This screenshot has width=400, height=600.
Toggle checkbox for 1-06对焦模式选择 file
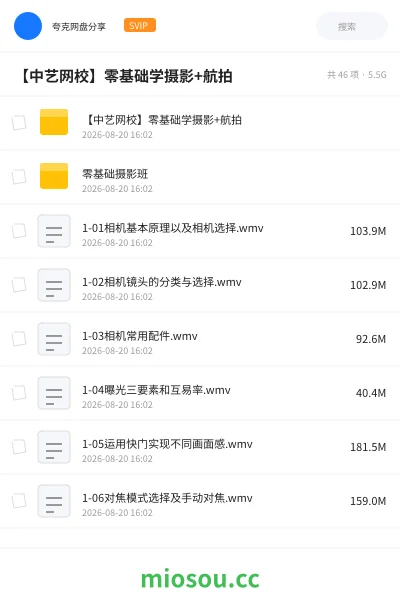(19, 501)
